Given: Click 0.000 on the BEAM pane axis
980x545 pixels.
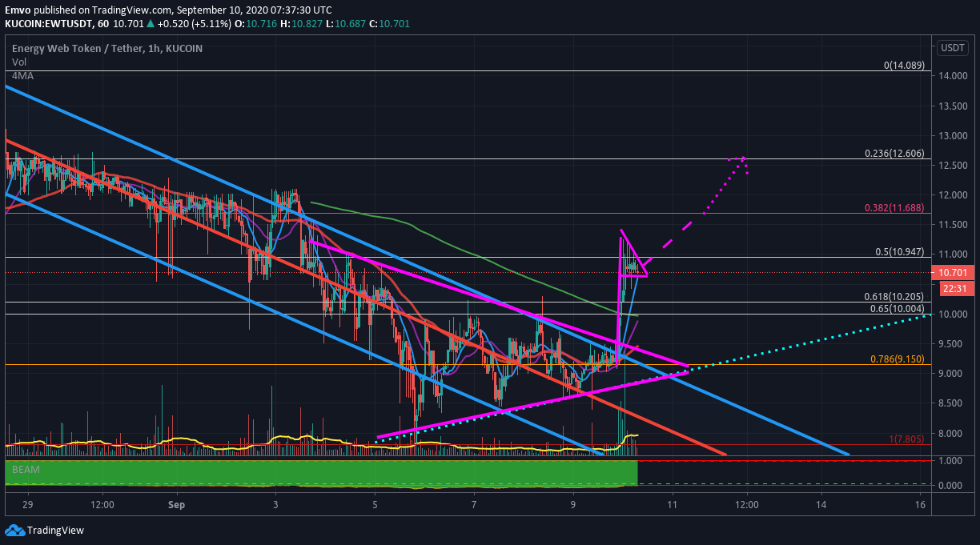Looking at the screenshot, I should 952,486.
